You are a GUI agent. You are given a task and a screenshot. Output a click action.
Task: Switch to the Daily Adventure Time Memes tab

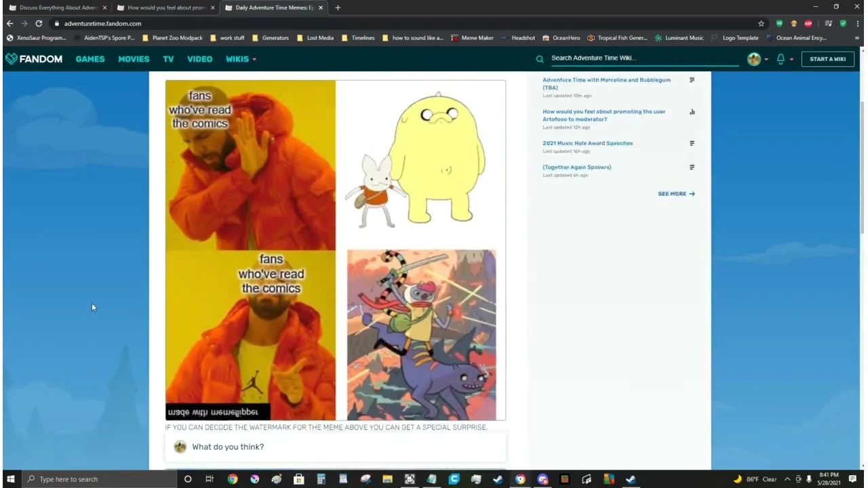[x=271, y=7]
